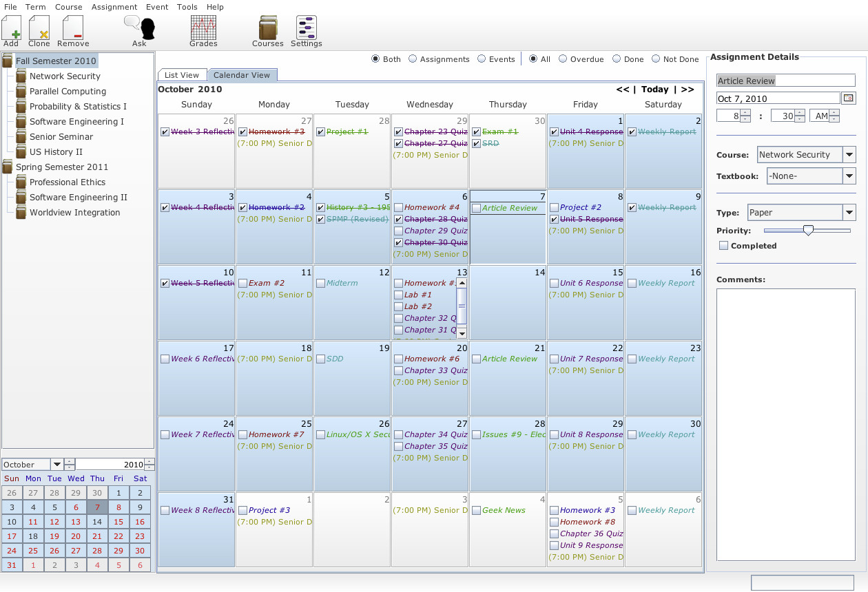The height and width of the screenshot is (592, 868).
Task: Click the Oct 7, 2010 date field
Action: coord(778,98)
